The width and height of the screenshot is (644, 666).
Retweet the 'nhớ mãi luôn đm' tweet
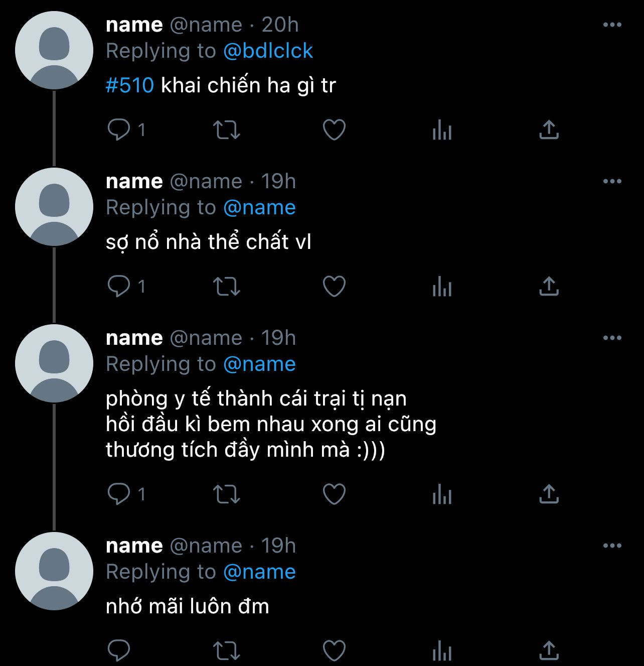point(227,651)
